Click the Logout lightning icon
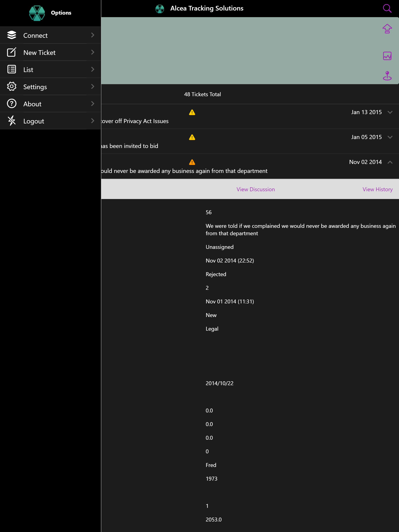Image resolution: width=399 pixels, height=532 pixels. pos(11,121)
